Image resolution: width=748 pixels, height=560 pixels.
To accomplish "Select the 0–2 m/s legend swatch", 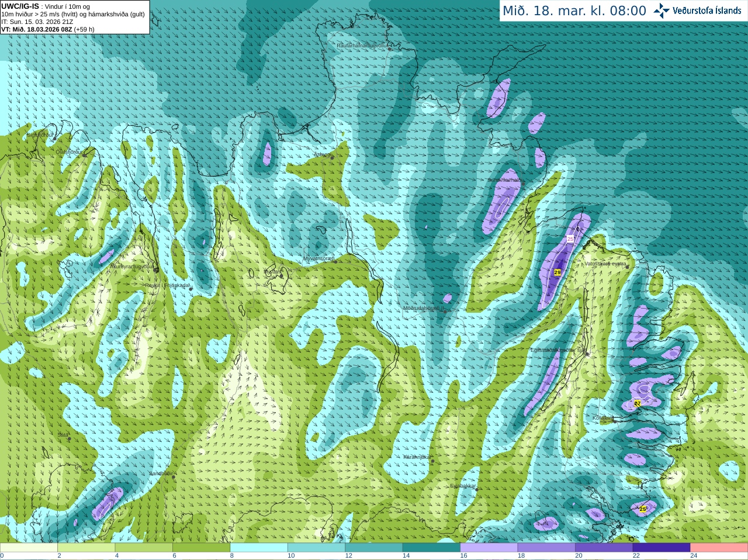I will [x=29, y=548].
